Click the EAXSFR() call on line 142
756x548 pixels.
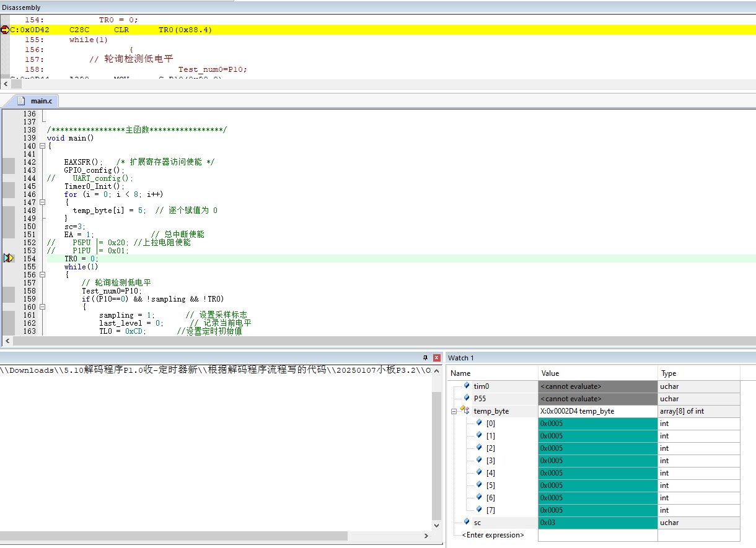coord(84,162)
